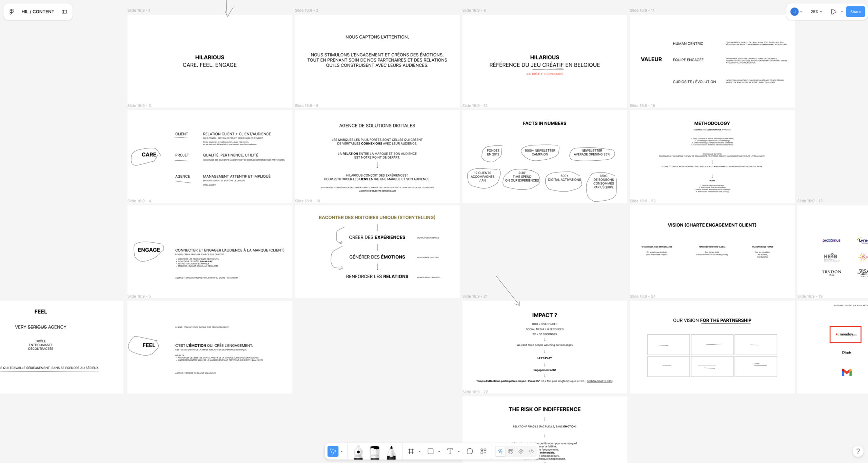Select the 'THE RISK OF INDIFFERENCE' heading

pos(545,409)
